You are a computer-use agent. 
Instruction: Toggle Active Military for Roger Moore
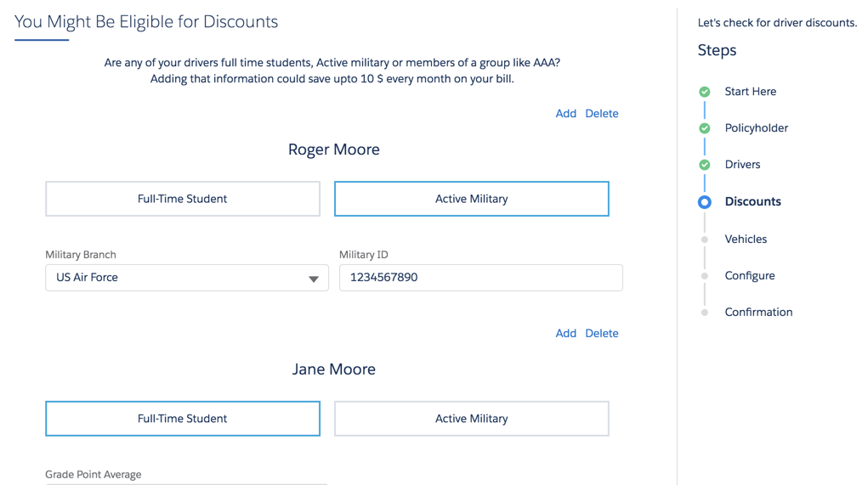pos(471,199)
